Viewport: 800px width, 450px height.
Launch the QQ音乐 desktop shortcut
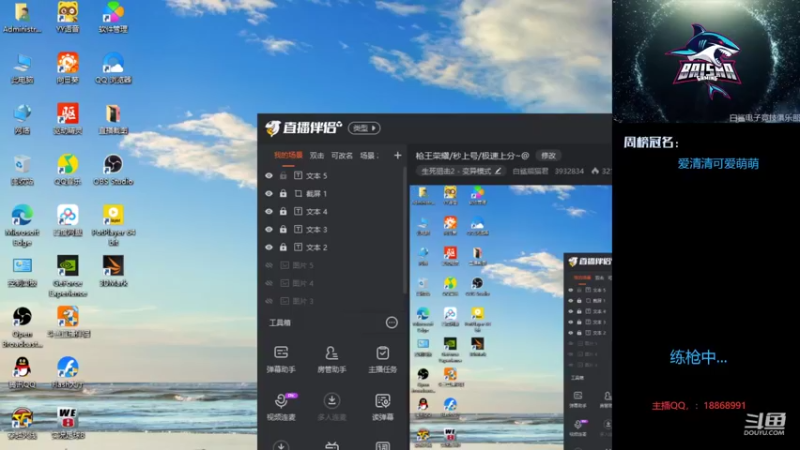(67, 169)
